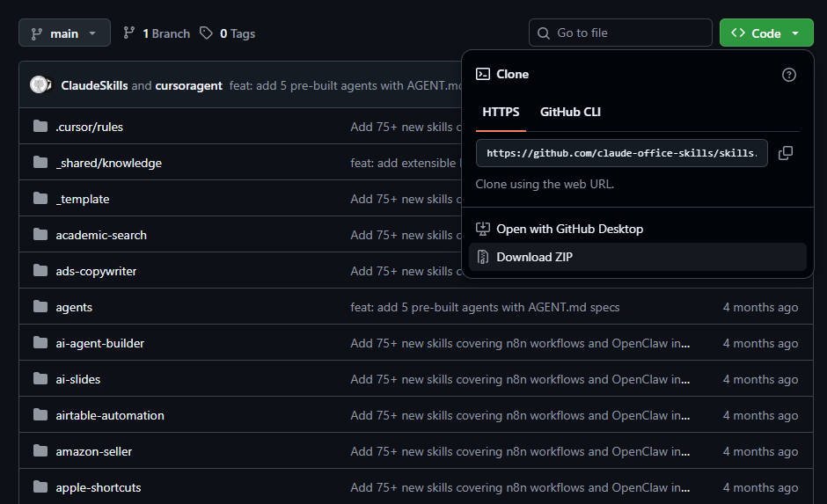Click the folder icon for _template

[40, 198]
